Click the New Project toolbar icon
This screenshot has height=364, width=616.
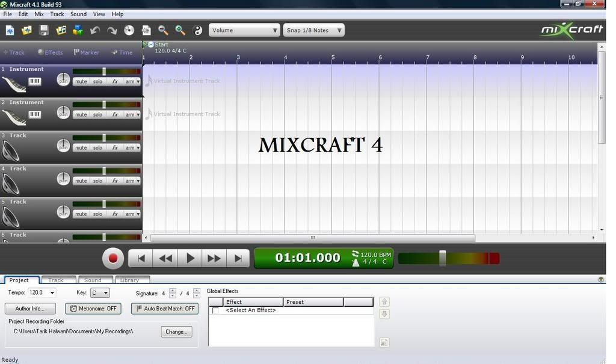(10, 30)
